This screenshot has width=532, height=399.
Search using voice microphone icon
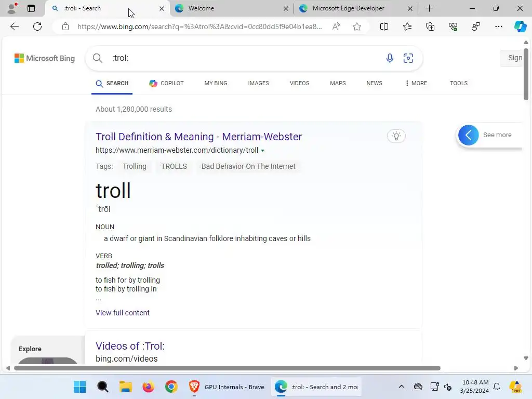click(390, 58)
